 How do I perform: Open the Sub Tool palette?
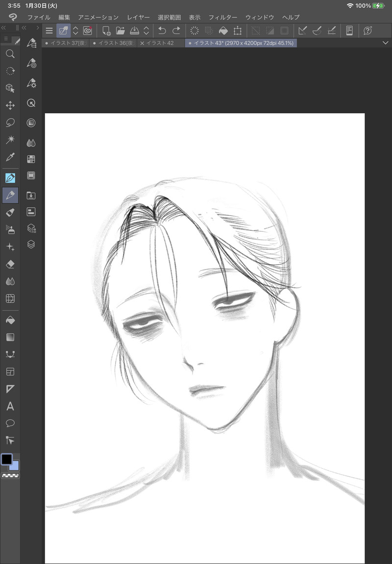31,43
